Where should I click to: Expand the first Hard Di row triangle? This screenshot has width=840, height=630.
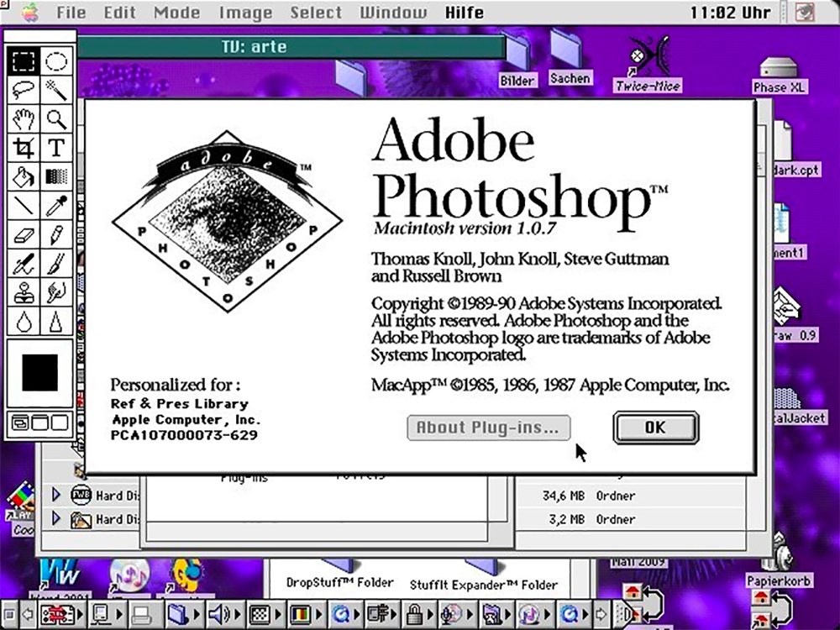(55, 495)
